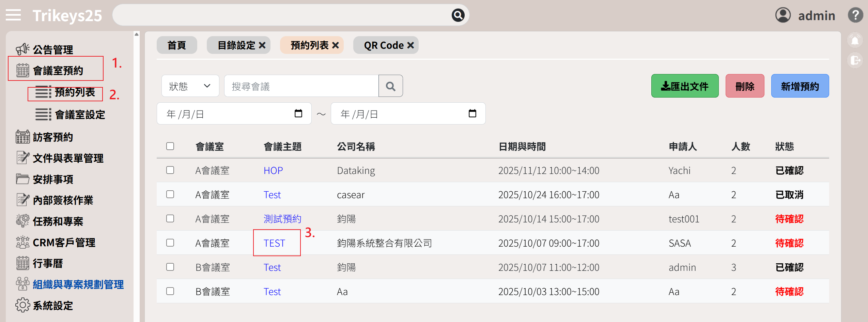Expand 訪客預約 in the sidebar
This screenshot has width=868, height=322.
click(53, 137)
